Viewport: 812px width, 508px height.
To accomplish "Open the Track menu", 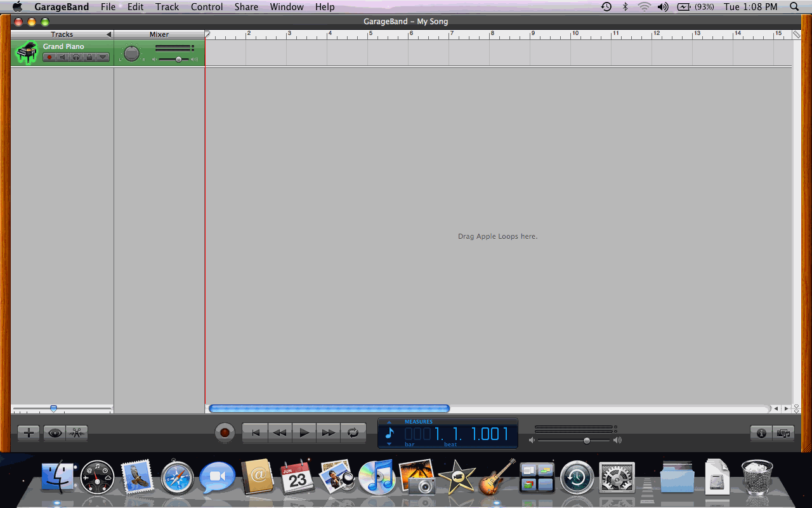I will 167,7.
